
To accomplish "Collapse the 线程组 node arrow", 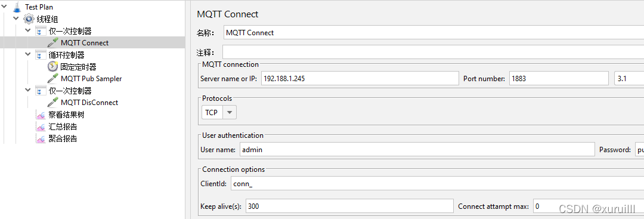I will tap(16, 18).
